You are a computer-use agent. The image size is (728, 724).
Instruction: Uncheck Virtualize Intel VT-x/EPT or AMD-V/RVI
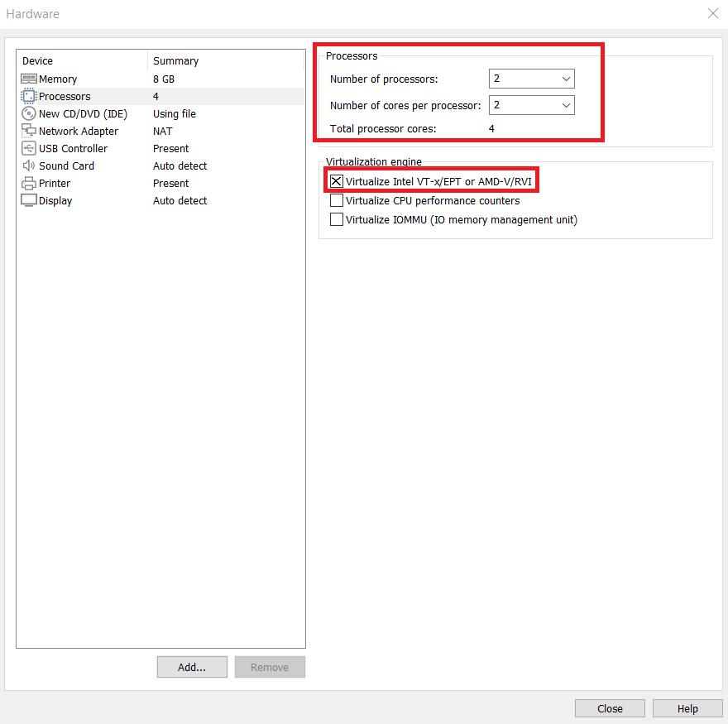click(336, 181)
